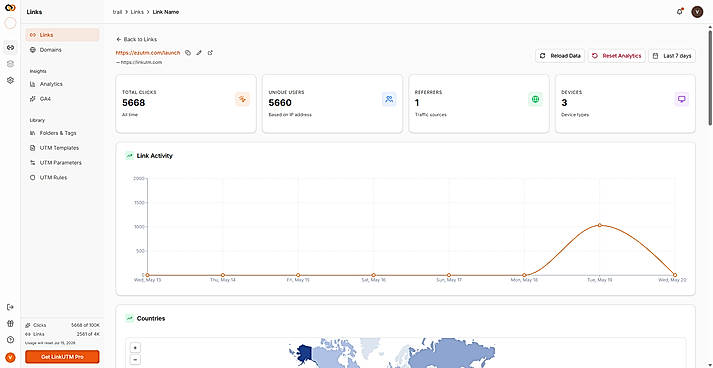Click the orange V avatar at bottom
The image size is (713, 368).
[10, 357]
